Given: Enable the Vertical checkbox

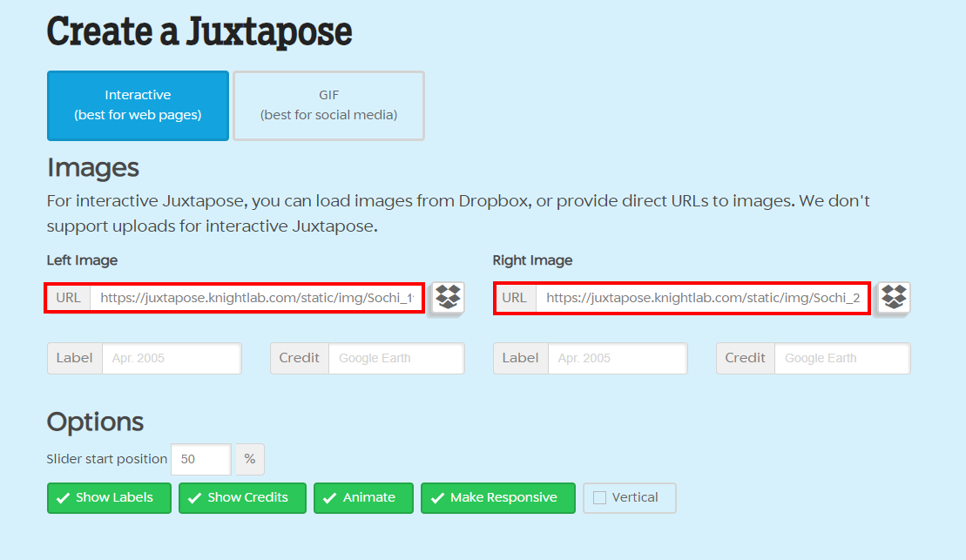Looking at the screenshot, I should 599,498.
